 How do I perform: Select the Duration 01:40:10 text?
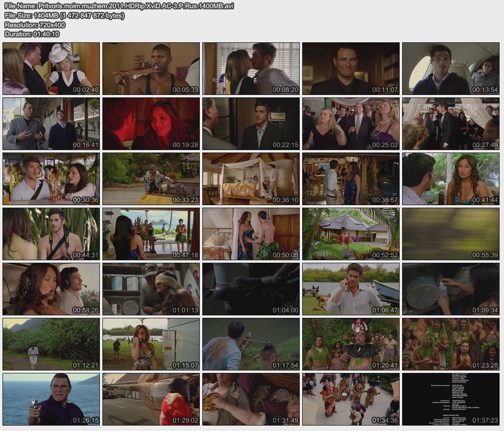click(32, 34)
